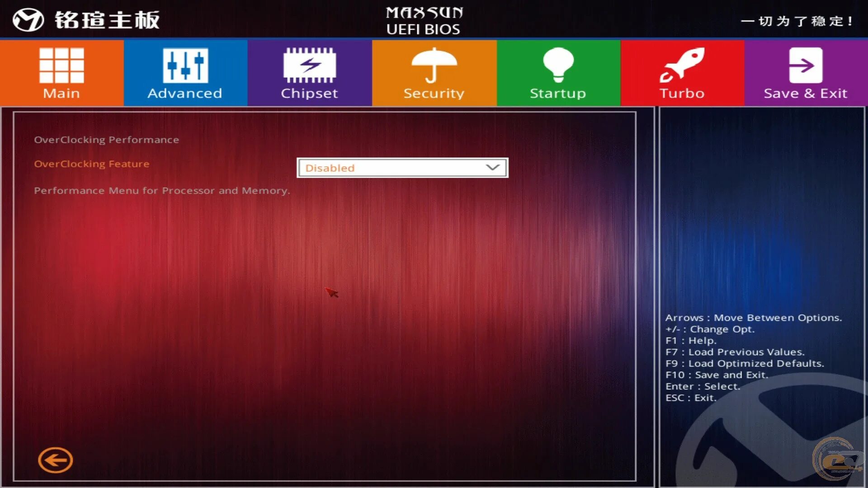Click the Advanced sliders icon
868x488 pixels.
(185, 65)
